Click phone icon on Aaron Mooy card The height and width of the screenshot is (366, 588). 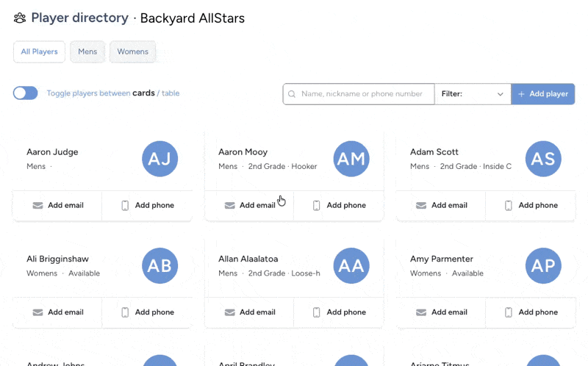(317, 206)
